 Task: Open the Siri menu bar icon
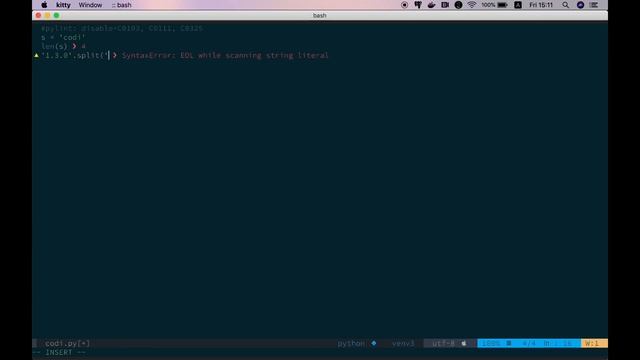pos(580,5)
